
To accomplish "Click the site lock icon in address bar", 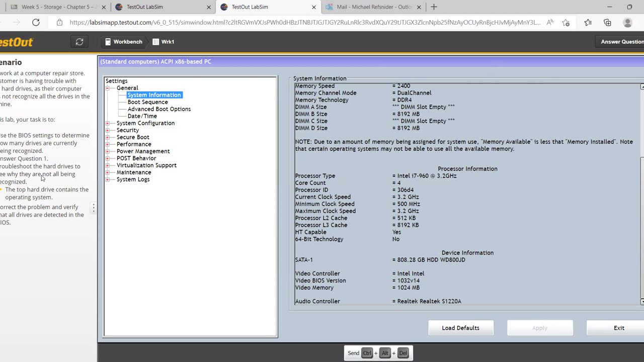I will [x=59, y=23].
